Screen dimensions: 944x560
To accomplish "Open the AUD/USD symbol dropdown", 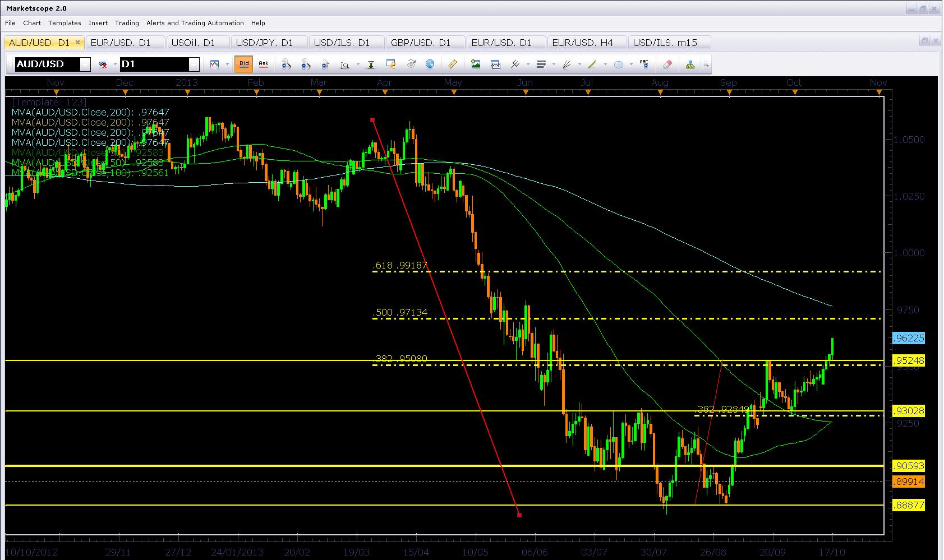I will (x=85, y=64).
